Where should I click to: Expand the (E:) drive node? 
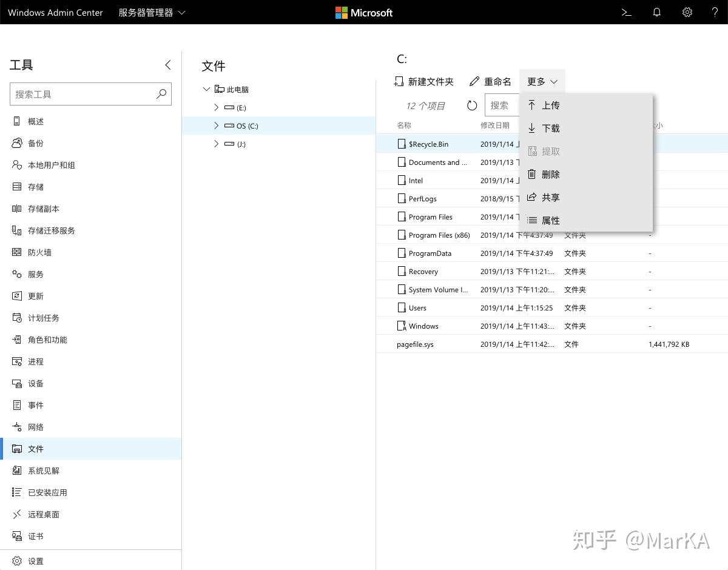pyautogui.click(x=217, y=107)
